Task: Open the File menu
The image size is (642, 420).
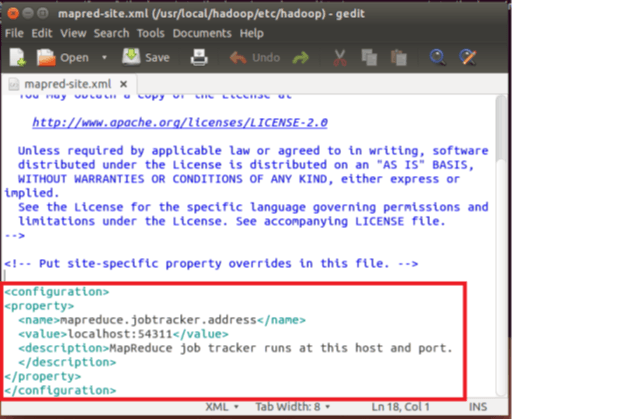Action: click(15, 33)
